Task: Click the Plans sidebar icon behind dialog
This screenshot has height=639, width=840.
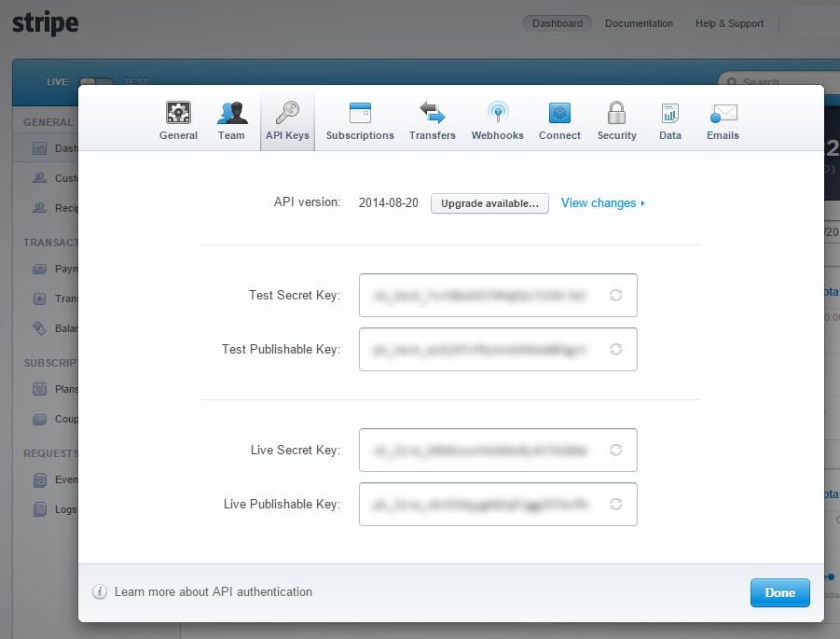Action: tap(40, 389)
